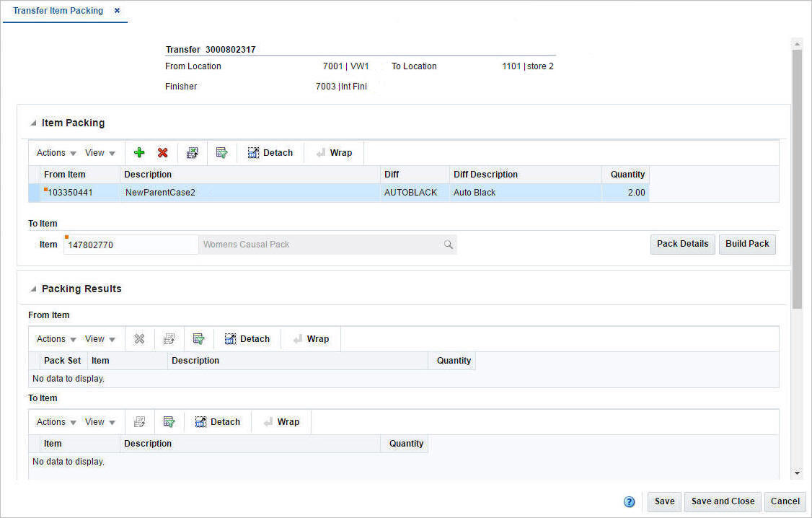The height and width of the screenshot is (518, 812).
Task: Add a new row in Item Packing
Action: tap(138, 153)
